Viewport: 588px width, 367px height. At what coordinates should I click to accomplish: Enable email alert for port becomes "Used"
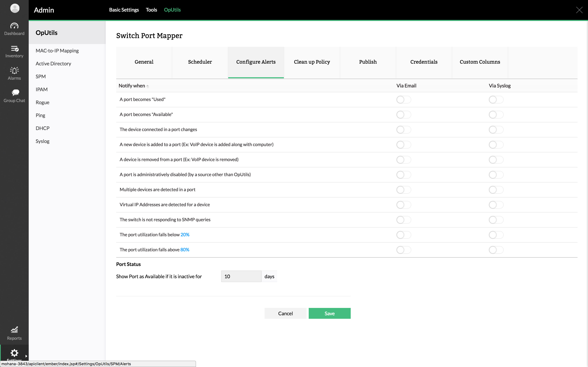pyautogui.click(x=404, y=99)
